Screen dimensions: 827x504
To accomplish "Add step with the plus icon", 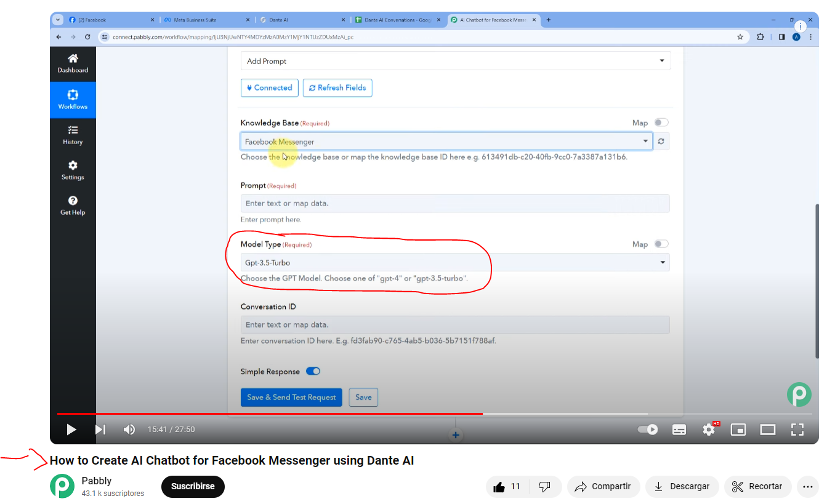I will 456,435.
